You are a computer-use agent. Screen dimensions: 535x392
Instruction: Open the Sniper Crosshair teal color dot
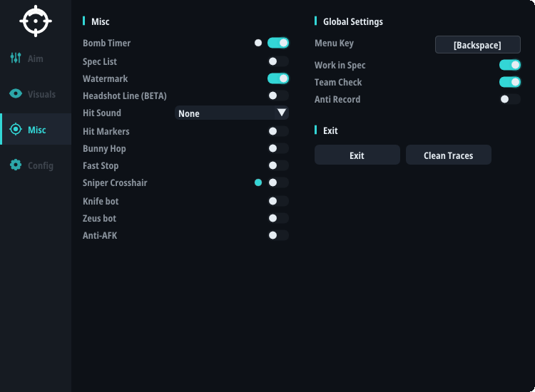click(x=258, y=182)
